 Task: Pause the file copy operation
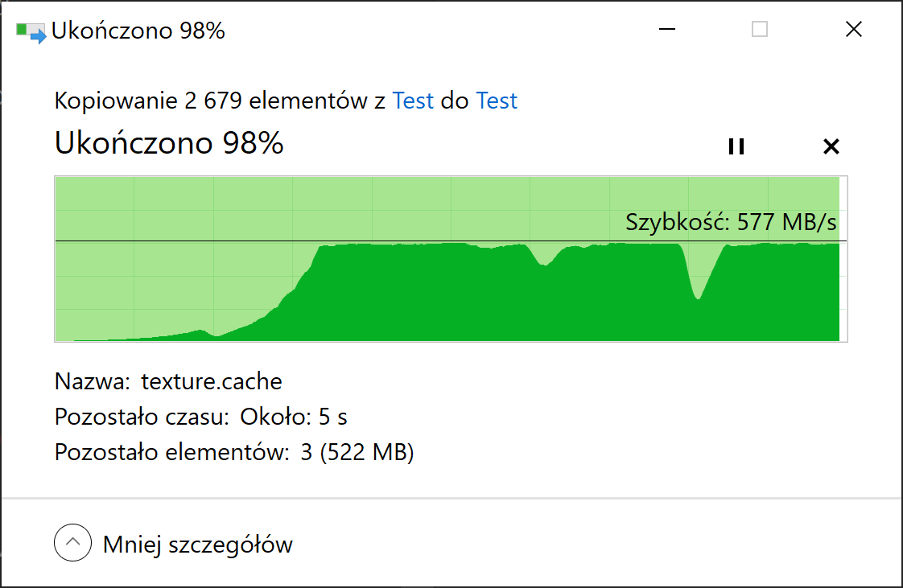click(x=736, y=146)
